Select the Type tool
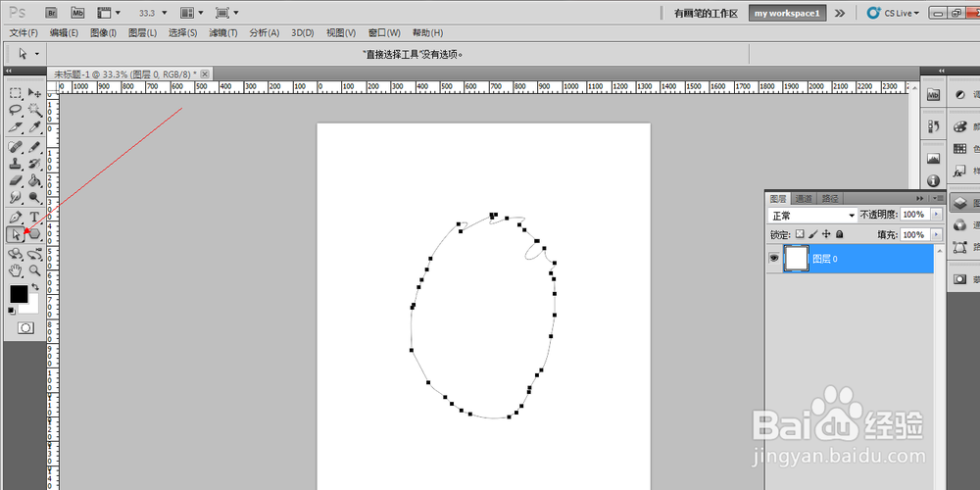980x490 pixels. point(35,217)
